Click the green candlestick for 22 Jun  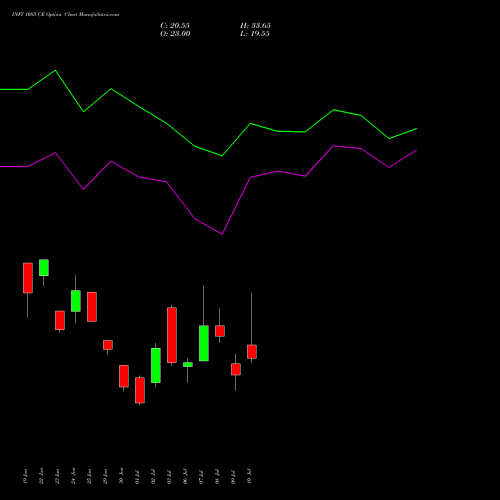click(44, 268)
